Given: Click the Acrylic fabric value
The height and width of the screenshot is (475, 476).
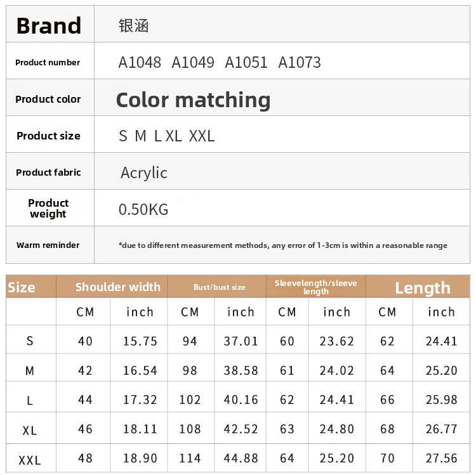Looking at the screenshot, I should tap(144, 172).
